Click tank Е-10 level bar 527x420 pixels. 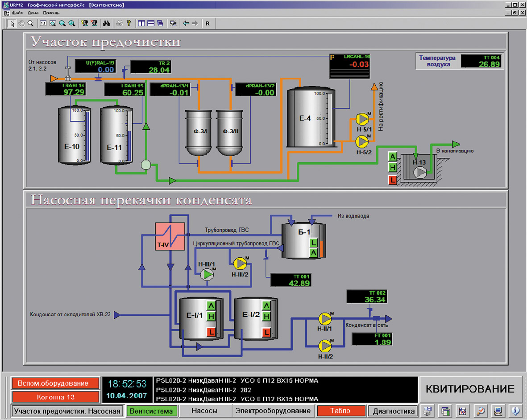[87, 136]
